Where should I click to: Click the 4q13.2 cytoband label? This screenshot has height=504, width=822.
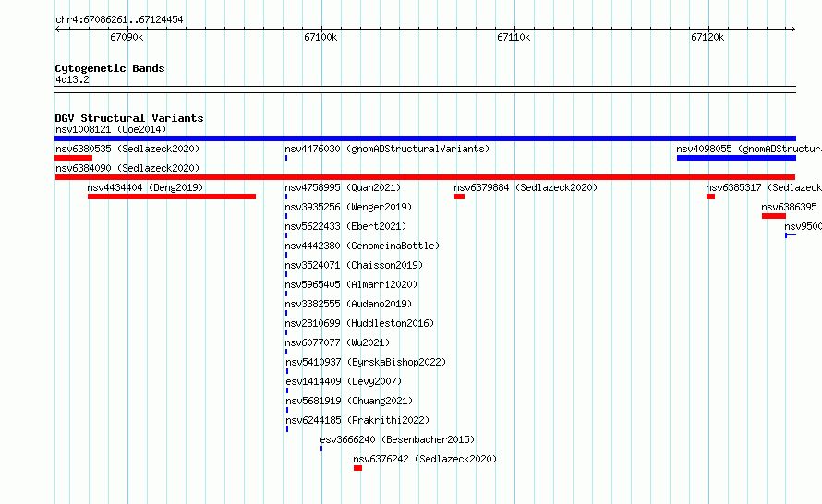(x=72, y=79)
